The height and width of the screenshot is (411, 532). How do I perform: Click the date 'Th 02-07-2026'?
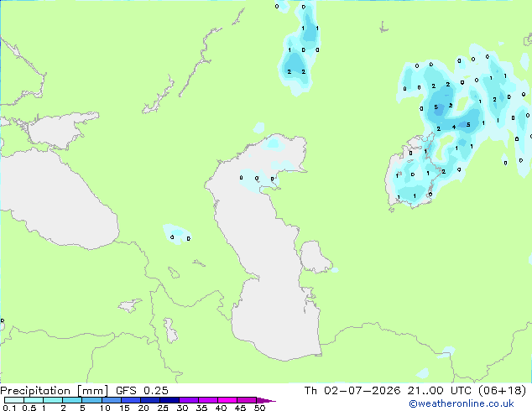pyautogui.click(x=352, y=391)
